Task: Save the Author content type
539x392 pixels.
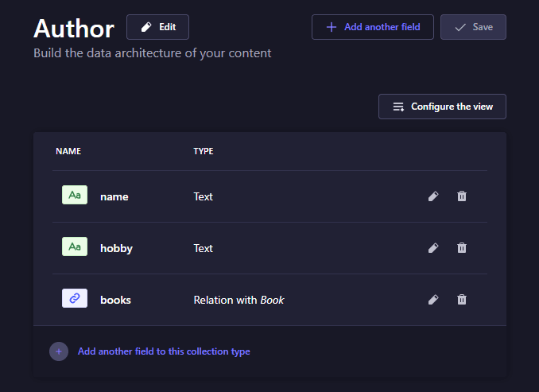Action: click(473, 27)
